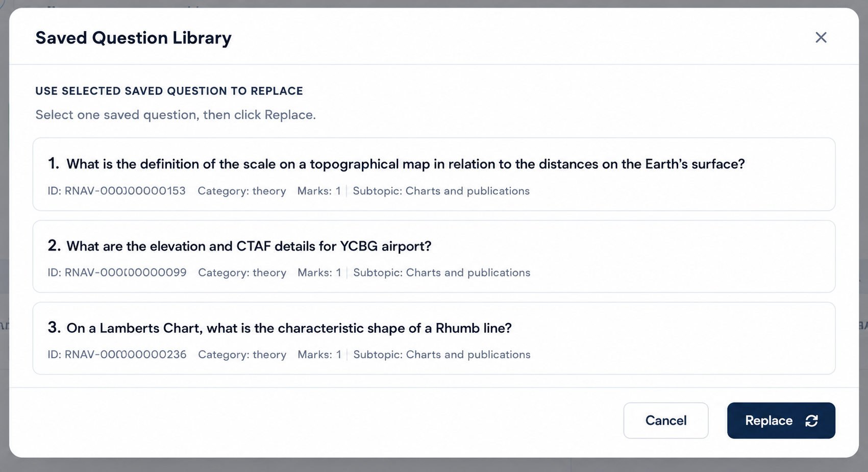Select the YCBG airport elevation question
The image size is (868, 472).
coord(434,256)
